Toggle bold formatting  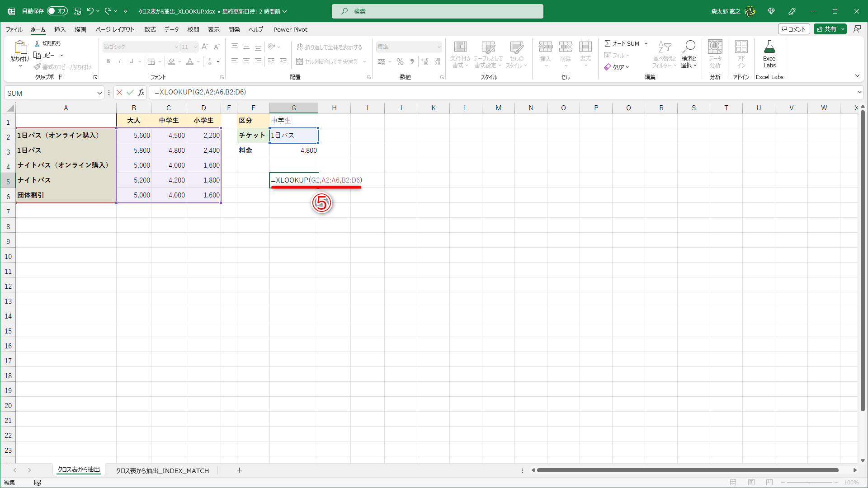coord(108,61)
